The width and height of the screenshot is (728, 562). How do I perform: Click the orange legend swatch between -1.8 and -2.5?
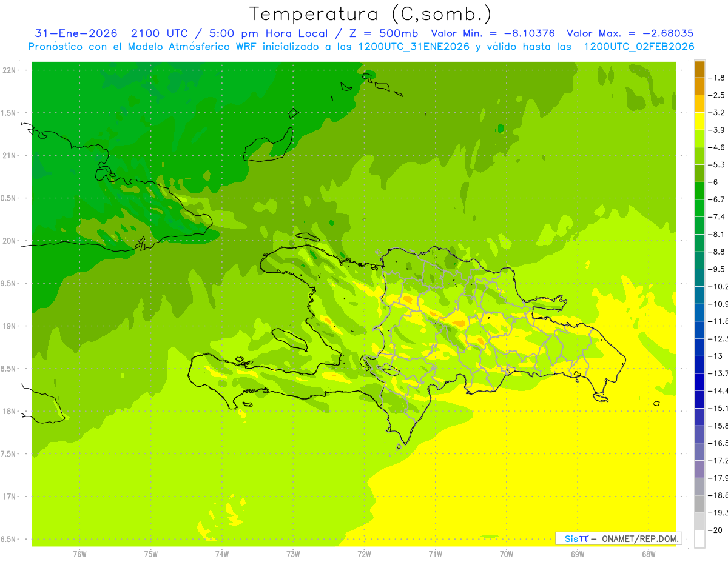(699, 87)
